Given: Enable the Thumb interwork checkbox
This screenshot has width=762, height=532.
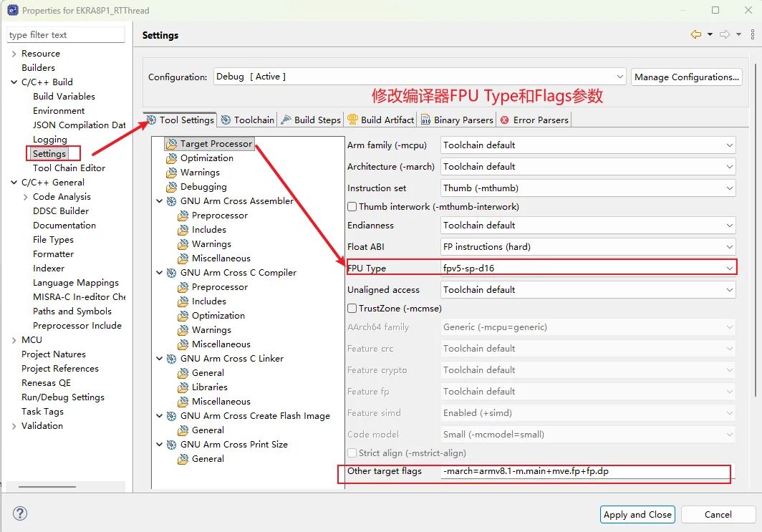Looking at the screenshot, I should 352,207.
